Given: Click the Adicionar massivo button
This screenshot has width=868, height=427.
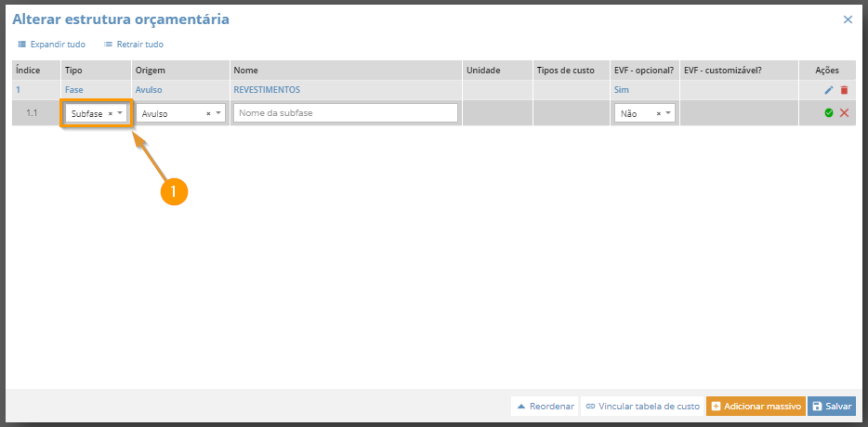Looking at the screenshot, I should click(x=756, y=406).
